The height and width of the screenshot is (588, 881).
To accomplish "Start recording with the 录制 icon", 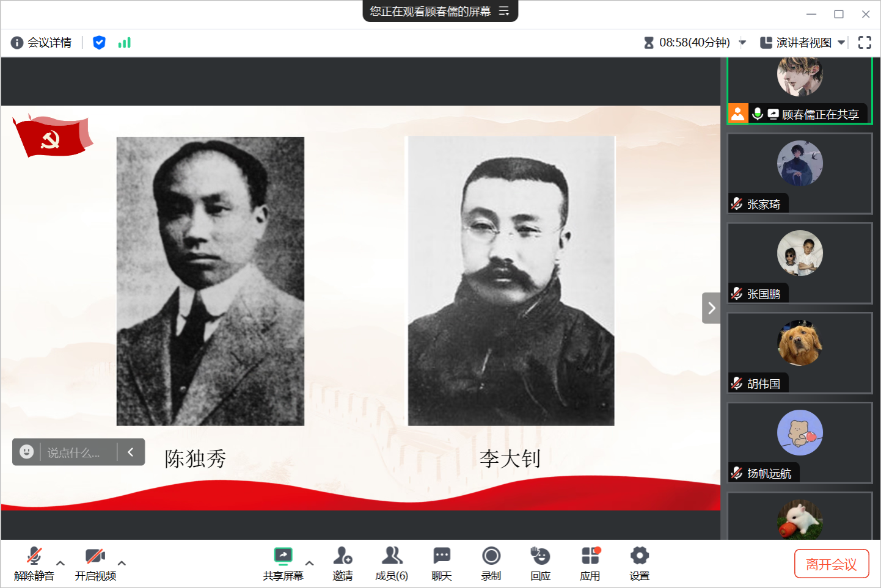I will [x=491, y=562].
